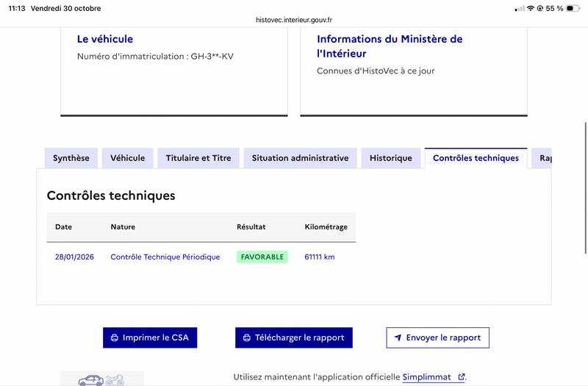Click the vertical page scrollbar
Image resolution: width=588 pixels, height=386 pixels.
point(585,188)
